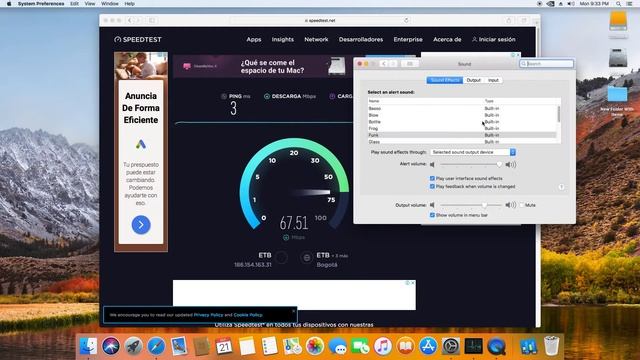Open Finder from the dock

(x=88, y=347)
